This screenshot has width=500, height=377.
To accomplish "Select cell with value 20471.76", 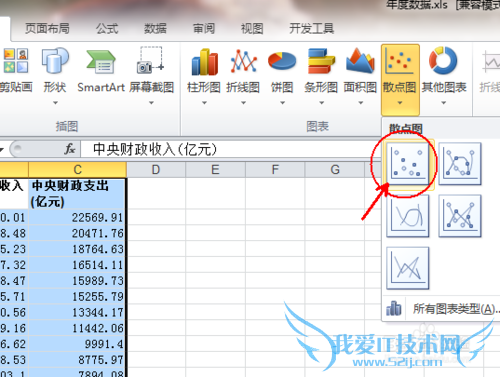I will [x=77, y=233].
